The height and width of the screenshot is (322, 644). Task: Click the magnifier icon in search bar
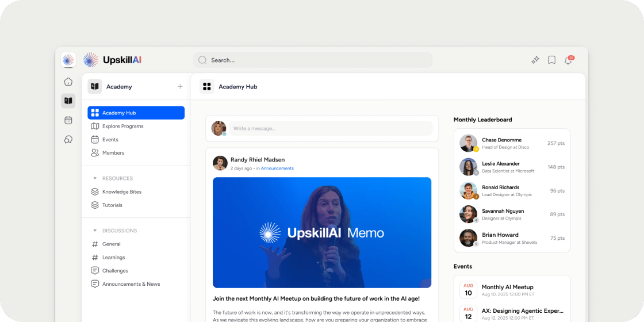pyautogui.click(x=202, y=60)
